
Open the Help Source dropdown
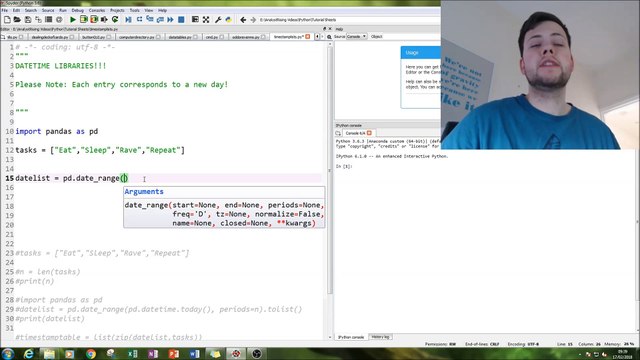pyautogui.click(x=356, y=37)
